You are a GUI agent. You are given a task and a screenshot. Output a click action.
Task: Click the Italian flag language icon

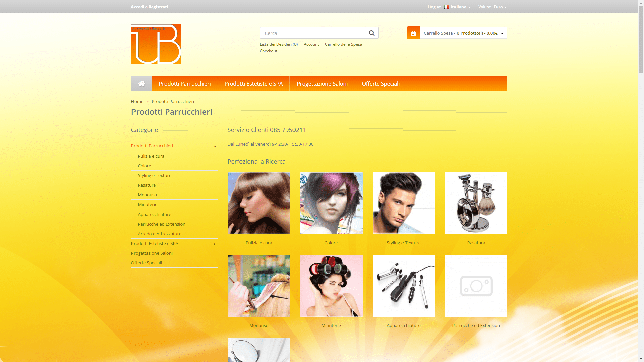coord(446,7)
